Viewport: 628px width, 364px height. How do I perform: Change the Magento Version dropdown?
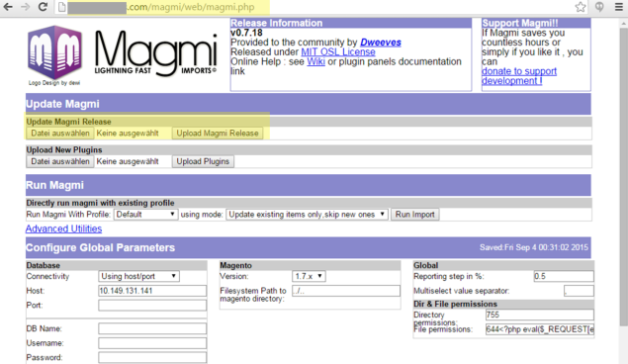(x=309, y=276)
